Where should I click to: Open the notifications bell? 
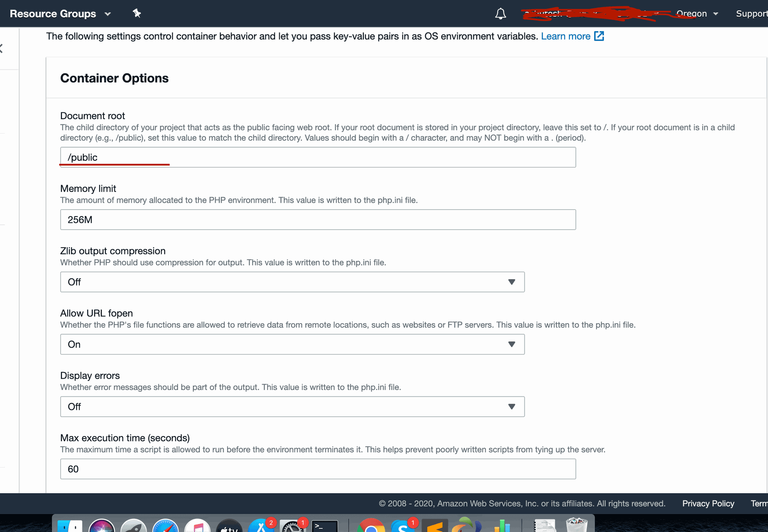click(500, 14)
